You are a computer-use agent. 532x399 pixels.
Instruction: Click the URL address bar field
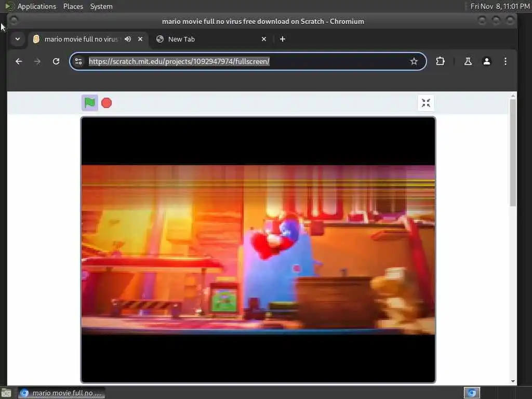247,61
